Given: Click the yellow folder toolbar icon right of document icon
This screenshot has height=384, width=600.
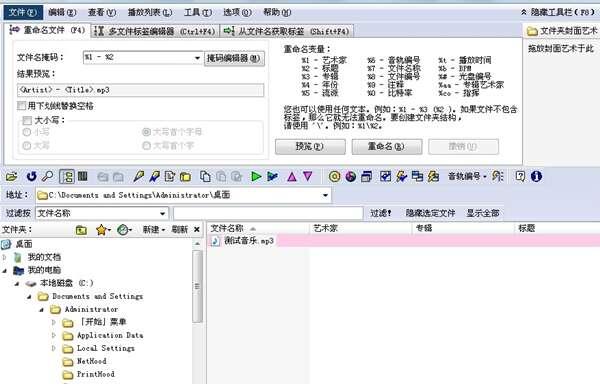Looking at the screenshot, I should click(x=186, y=176).
